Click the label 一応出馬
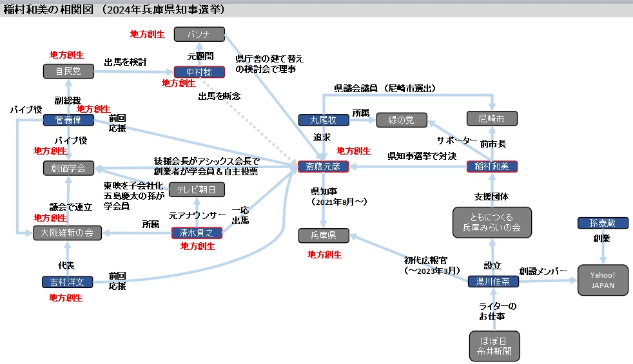 click(240, 215)
